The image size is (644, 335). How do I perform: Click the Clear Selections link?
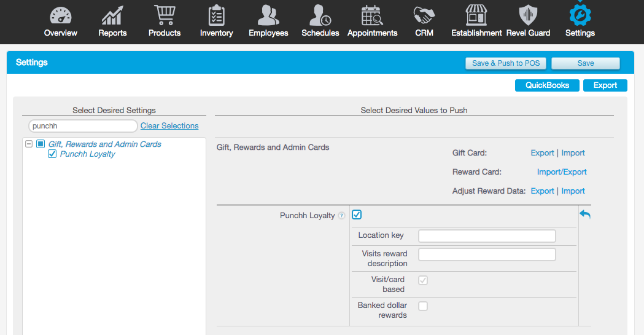(x=169, y=126)
